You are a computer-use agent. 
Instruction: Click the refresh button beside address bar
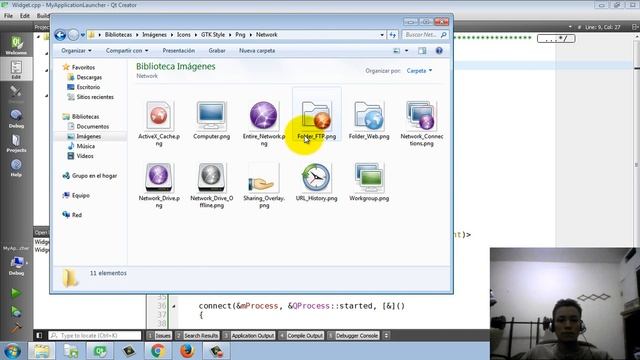[x=393, y=35]
